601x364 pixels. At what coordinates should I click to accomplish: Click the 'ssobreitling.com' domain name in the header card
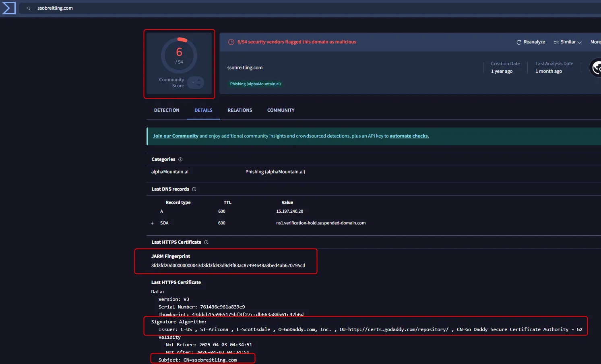[x=245, y=68]
